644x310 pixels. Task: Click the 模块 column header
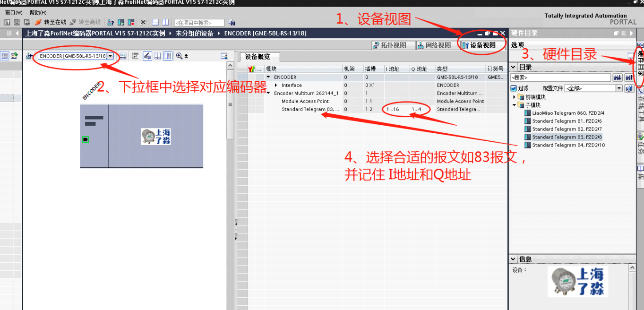click(x=303, y=69)
